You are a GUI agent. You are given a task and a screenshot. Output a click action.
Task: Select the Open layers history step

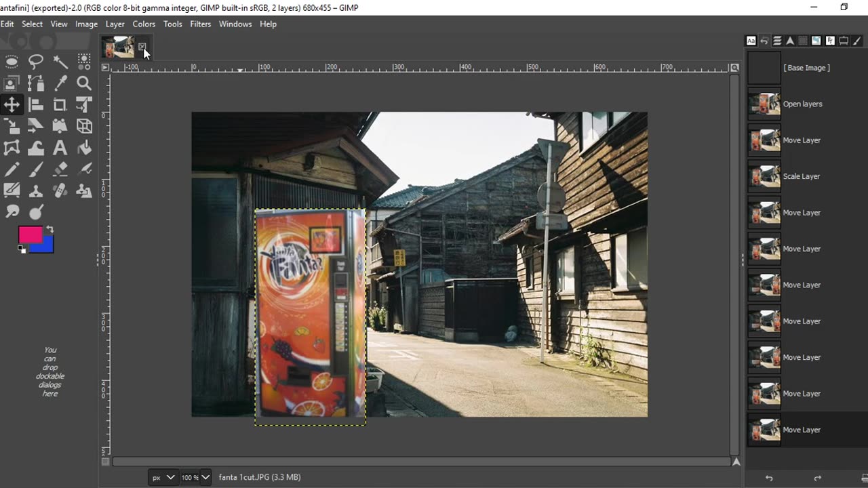(x=807, y=104)
